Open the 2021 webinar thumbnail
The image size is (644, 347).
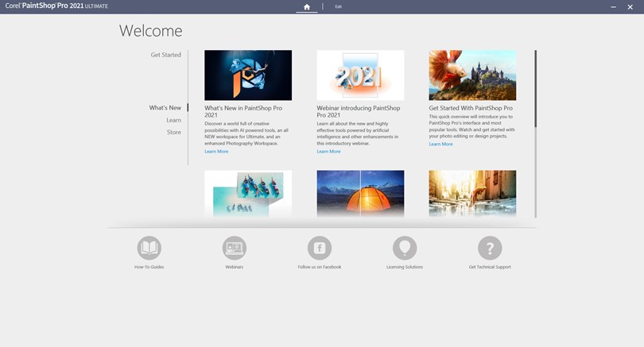[x=360, y=75]
